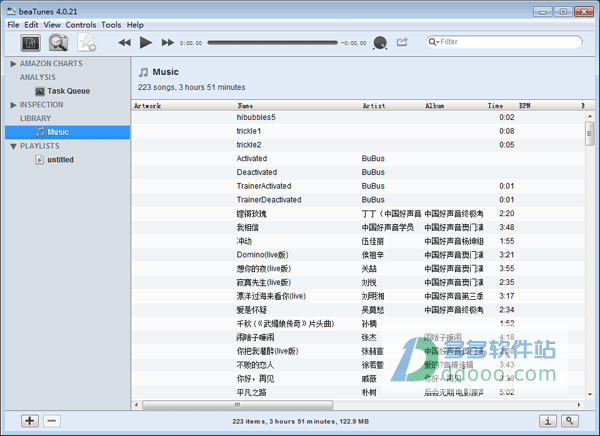Click the Task Queue icon

[39, 91]
